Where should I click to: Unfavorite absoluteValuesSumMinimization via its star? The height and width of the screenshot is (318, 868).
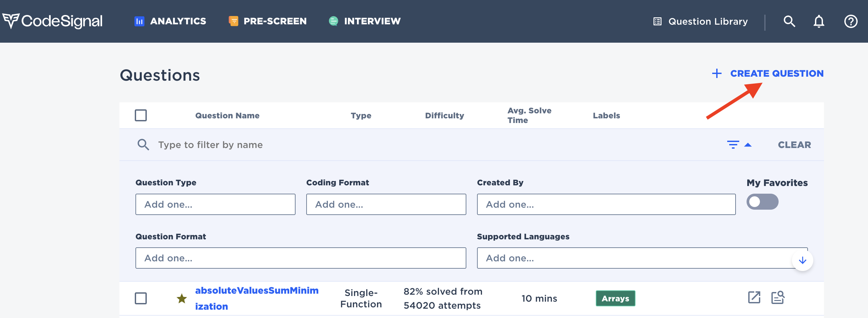pos(181,298)
